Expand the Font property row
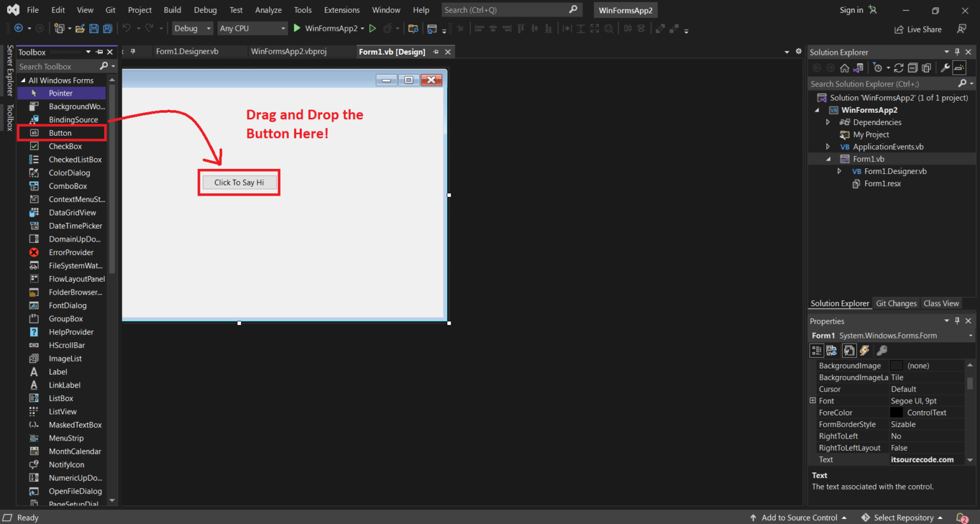Screen dimensions: 980x524 pyautogui.click(x=813, y=401)
